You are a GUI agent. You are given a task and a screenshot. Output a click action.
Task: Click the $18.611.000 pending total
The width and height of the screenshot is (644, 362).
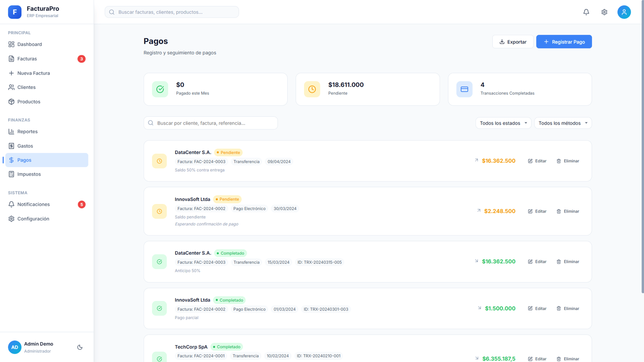346,85
